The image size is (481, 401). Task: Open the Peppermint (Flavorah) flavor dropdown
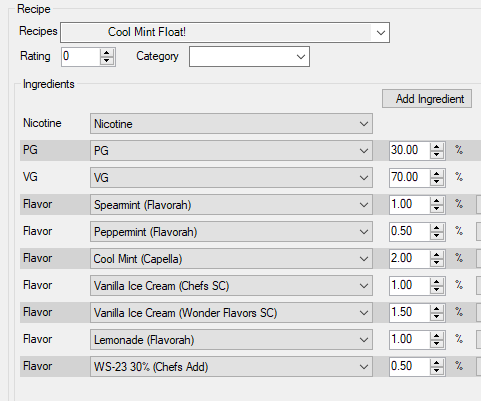pyautogui.click(x=231, y=232)
